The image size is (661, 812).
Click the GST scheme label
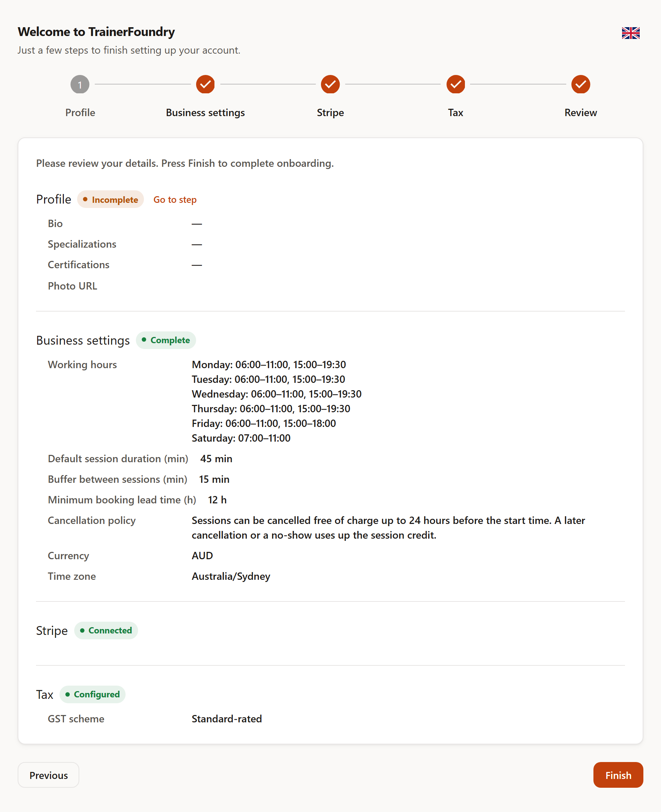coord(76,719)
